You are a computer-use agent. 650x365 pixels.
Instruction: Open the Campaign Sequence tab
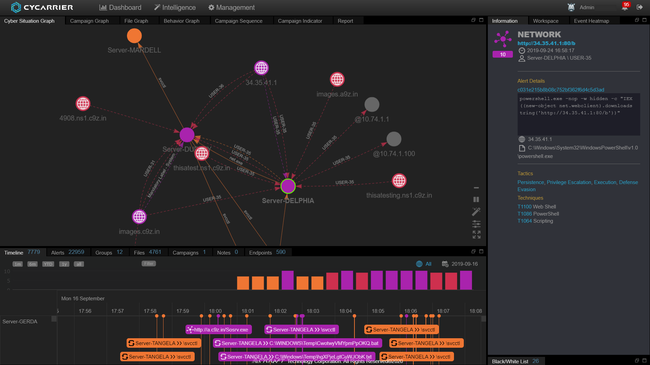[238, 21]
